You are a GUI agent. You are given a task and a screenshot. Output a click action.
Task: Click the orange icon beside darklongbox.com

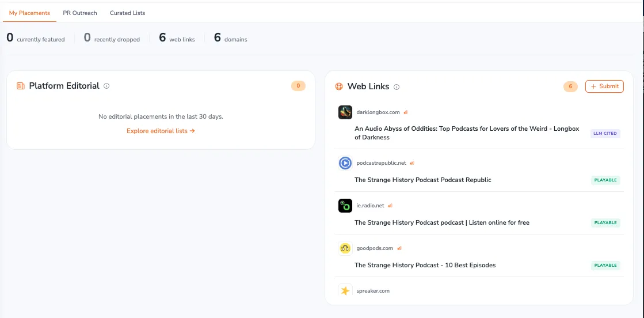click(x=405, y=112)
